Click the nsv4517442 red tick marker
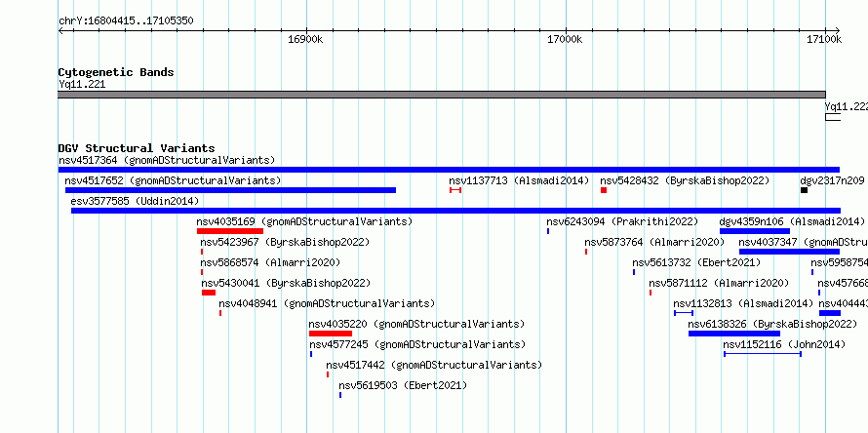The image size is (868, 433). 328,374
